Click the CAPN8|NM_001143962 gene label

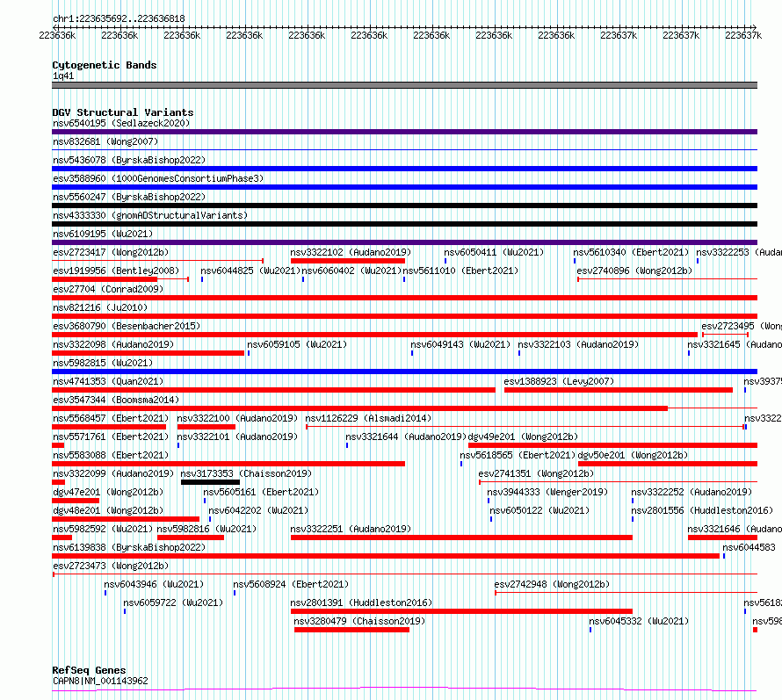(100, 681)
